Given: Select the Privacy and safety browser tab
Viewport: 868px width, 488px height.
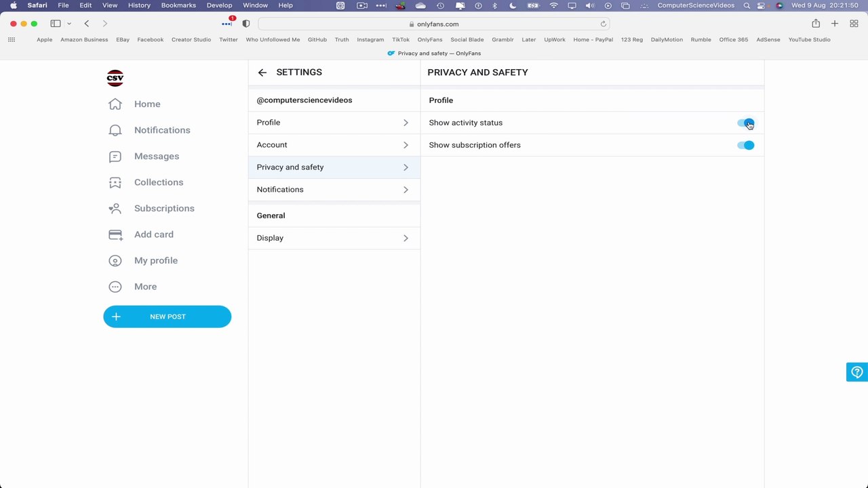Looking at the screenshot, I should 434,53.
